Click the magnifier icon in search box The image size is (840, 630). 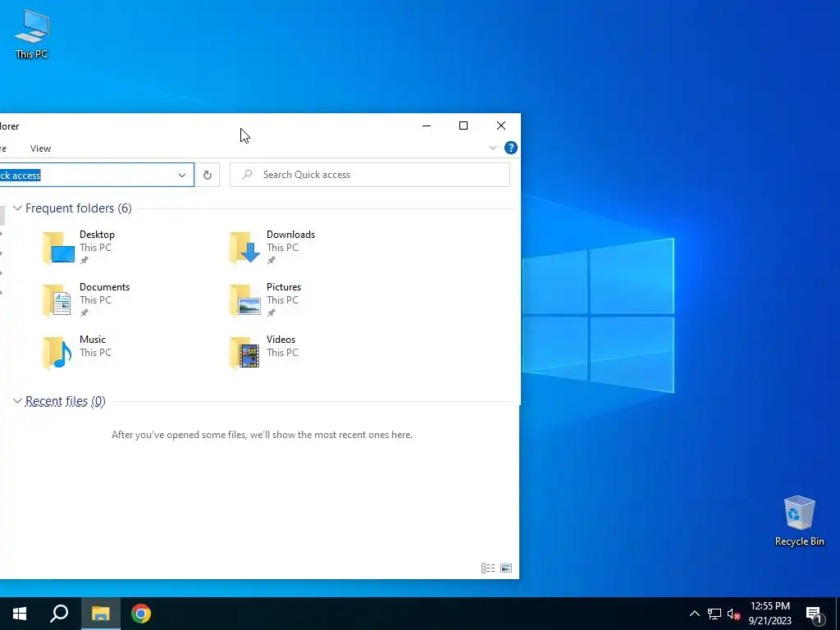(247, 175)
